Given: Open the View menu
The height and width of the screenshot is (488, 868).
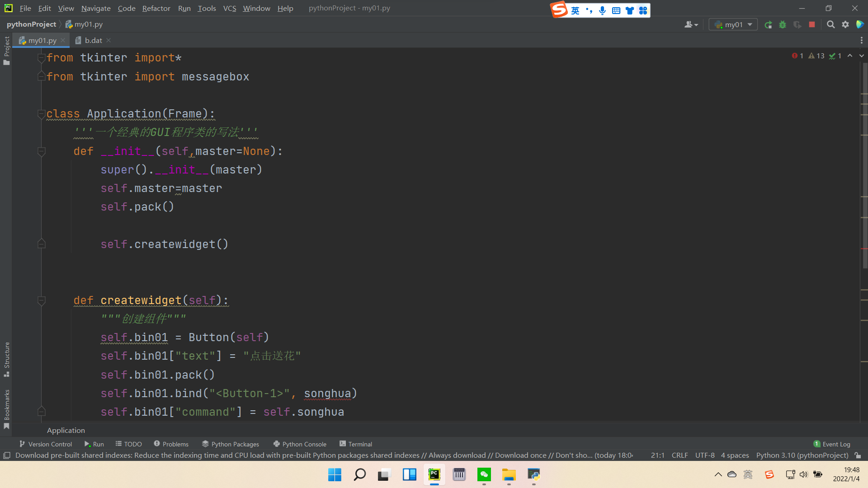Looking at the screenshot, I should [x=66, y=8].
